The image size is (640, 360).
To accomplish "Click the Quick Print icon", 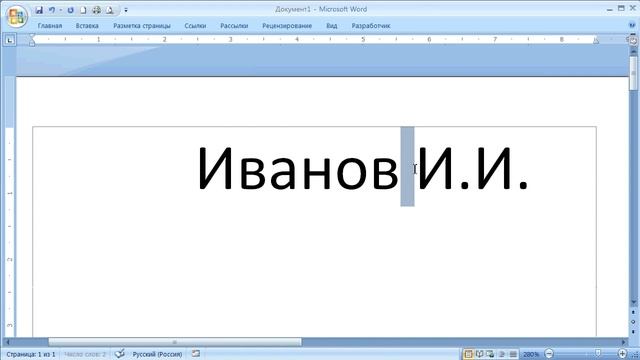I will coord(96,10).
